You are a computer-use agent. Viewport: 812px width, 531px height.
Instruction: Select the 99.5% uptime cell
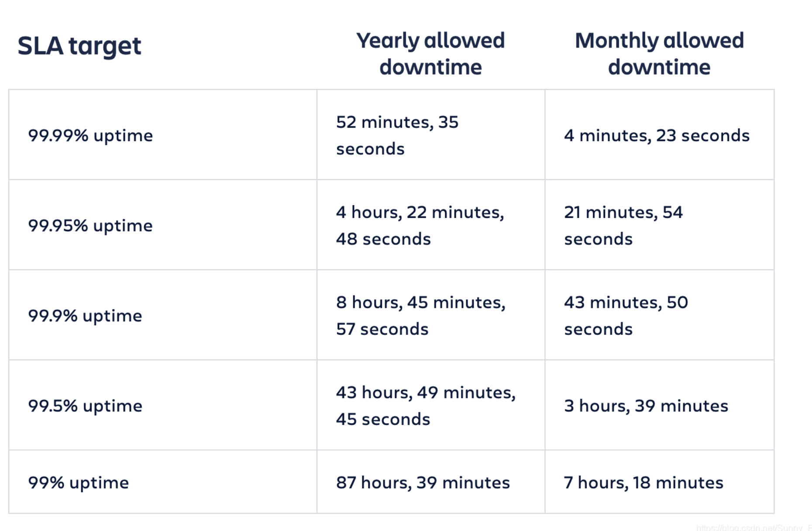pyautogui.click(x=162, y=405)
